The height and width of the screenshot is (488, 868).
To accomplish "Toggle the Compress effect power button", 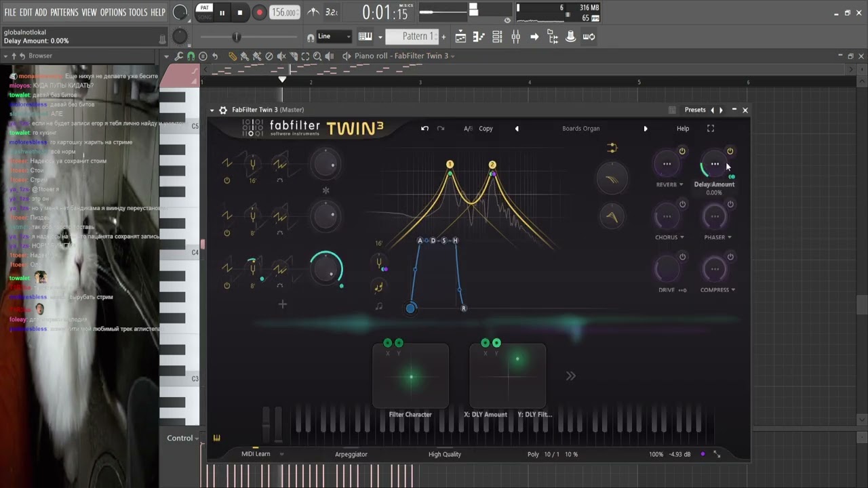I will coord(730,257).
